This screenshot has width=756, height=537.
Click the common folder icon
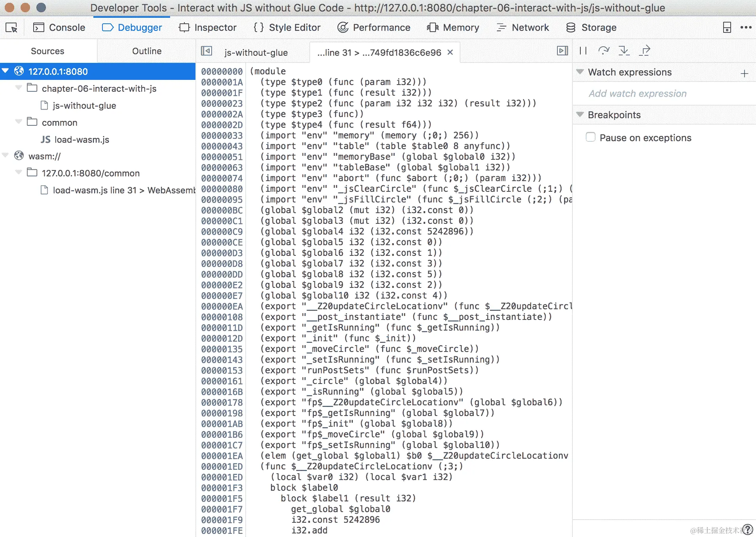32,121
